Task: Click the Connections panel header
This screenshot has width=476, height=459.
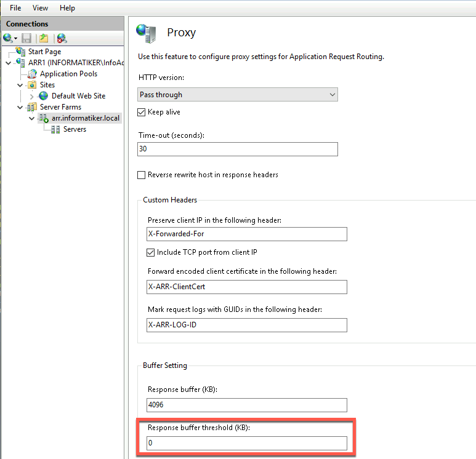Action: click(x=63, y=23)
